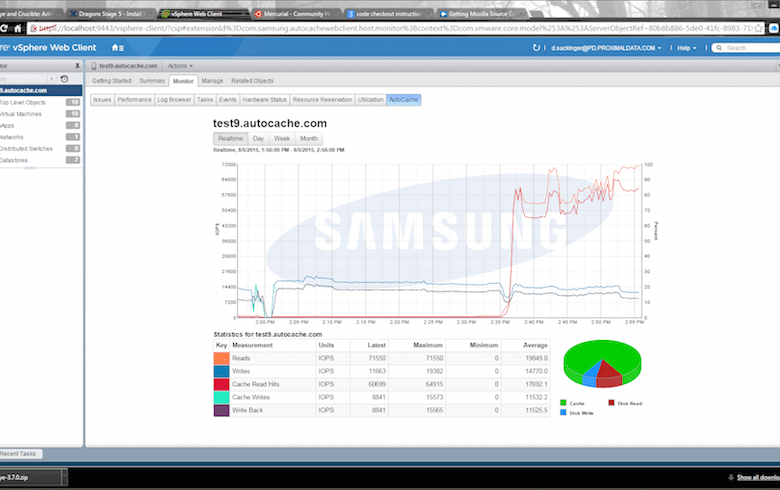
Task: Click the Disk Read legend red square
Action: (x=611, y=402)
